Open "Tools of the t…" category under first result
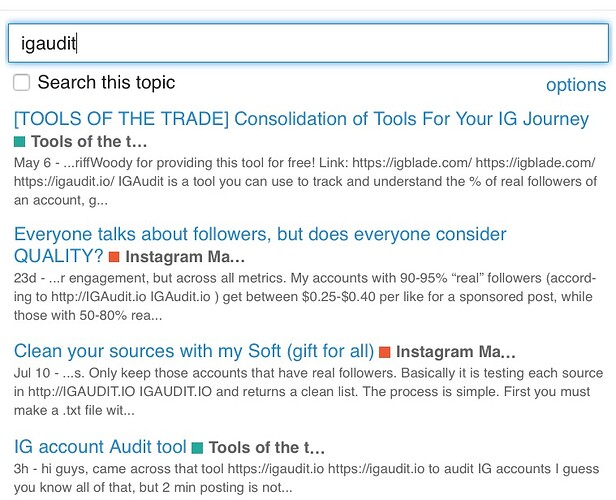 89,141
